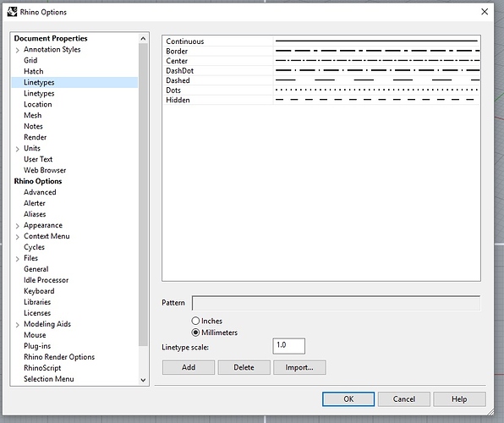Open the General options page
504x423 pixels.
(36, 269)
